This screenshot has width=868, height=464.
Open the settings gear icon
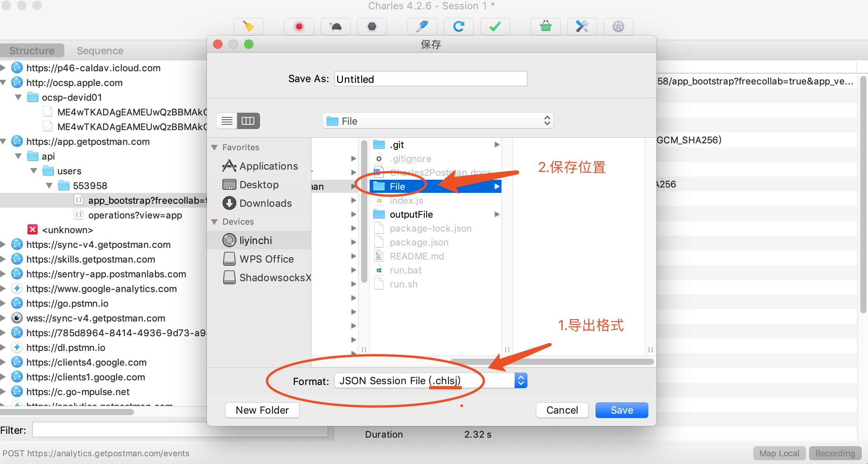[618, 26]
